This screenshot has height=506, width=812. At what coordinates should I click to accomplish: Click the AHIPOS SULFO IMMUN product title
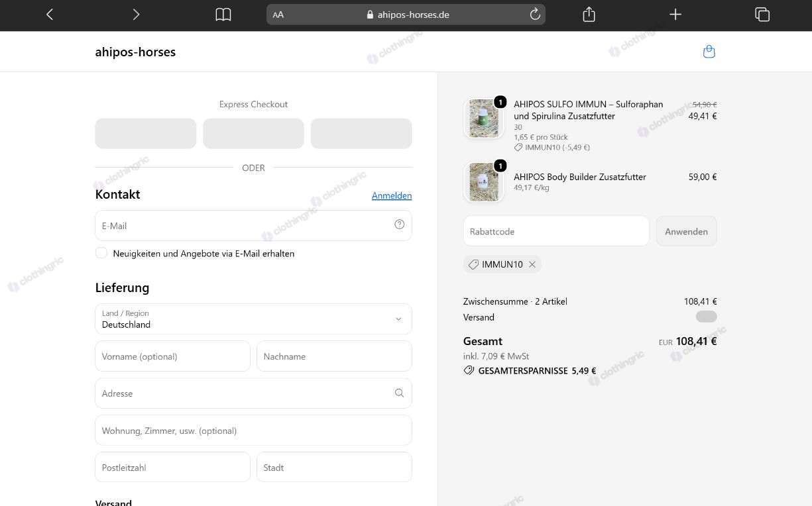coord(589,110)
